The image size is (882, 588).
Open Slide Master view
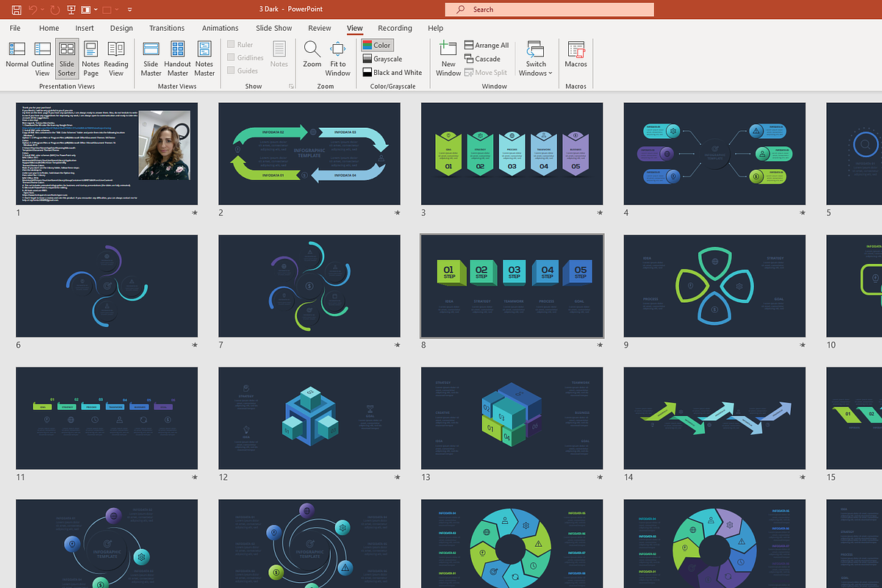(x=151, y=59)
